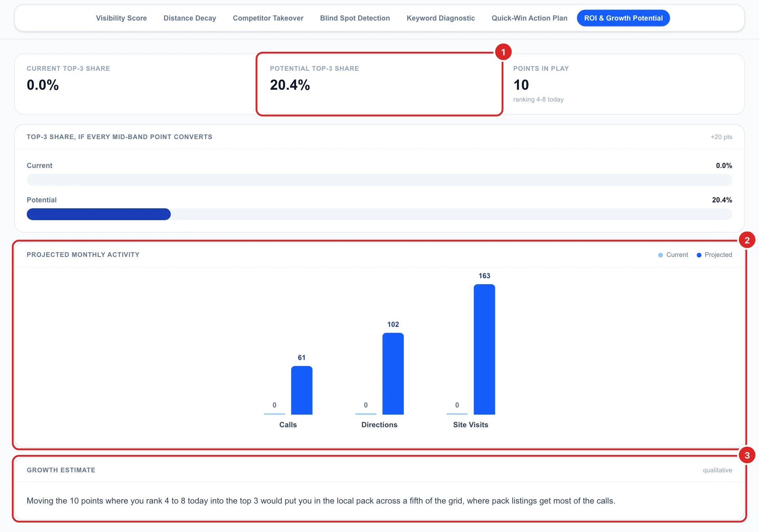Select the ROI & Growth Potential tab
This screenshot has height=532, width=759.
pos(623,18)
